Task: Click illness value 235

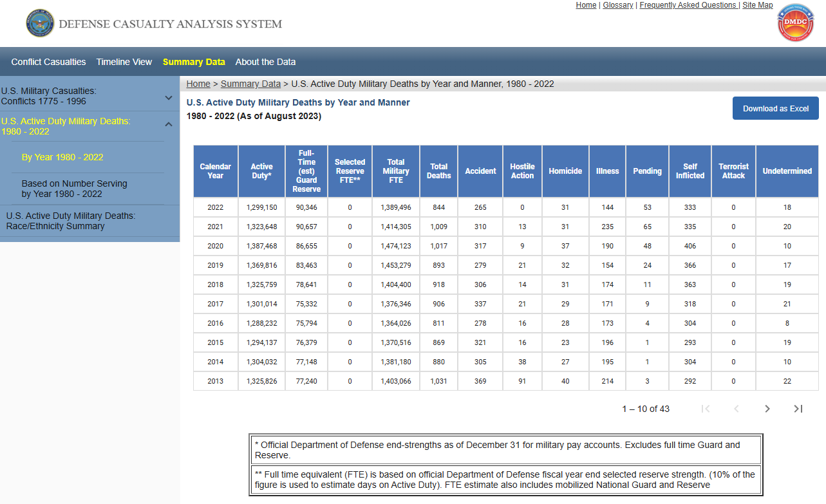Action: click(607, 227)
